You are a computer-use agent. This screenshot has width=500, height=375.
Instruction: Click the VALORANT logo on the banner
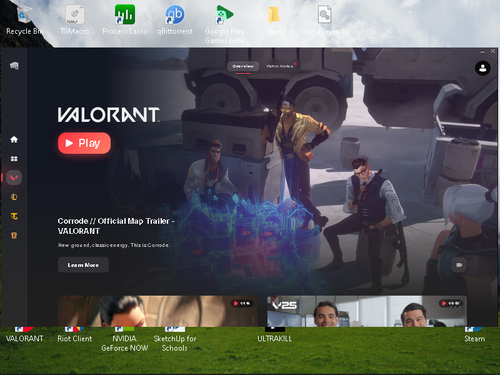pyautogui.click(x=109, y=115)
